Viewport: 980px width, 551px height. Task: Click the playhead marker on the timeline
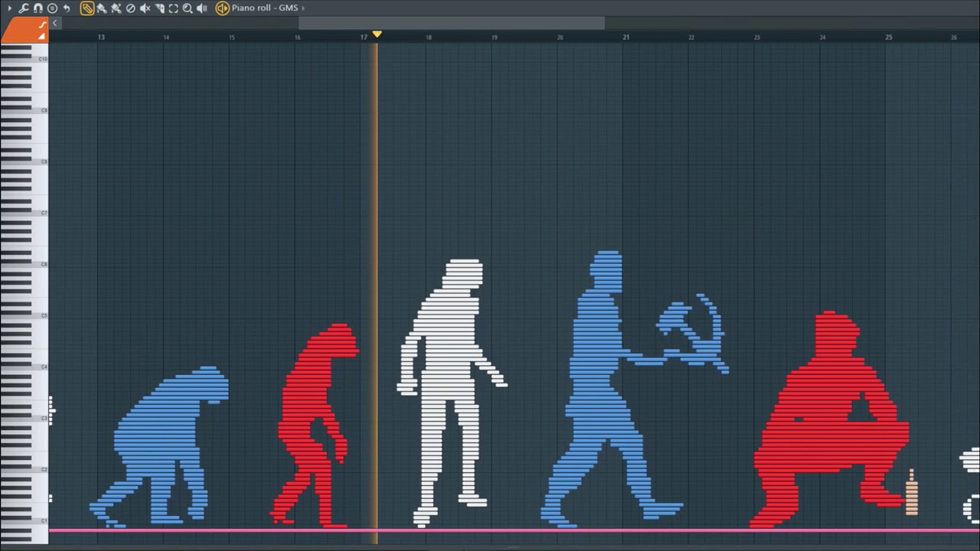click(377, 34)
